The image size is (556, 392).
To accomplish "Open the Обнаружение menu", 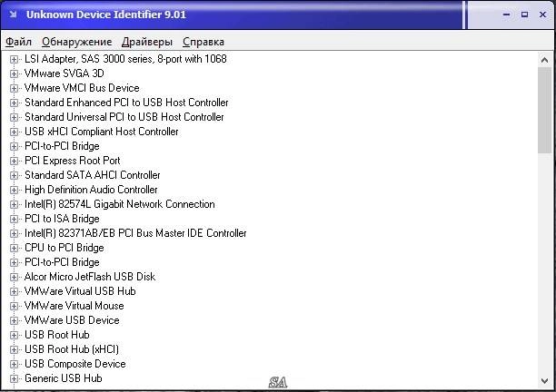I will click(x=76, y=42).
